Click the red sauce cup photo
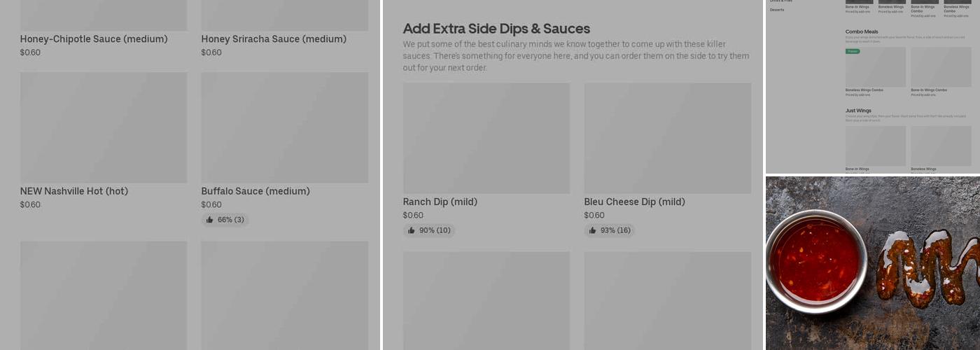The height and width of the screenshot is (350, 980). [x=816, y=260]
